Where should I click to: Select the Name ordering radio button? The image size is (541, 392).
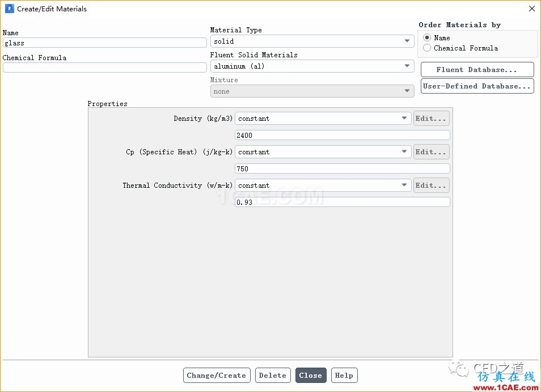click(x=427, y=37)
